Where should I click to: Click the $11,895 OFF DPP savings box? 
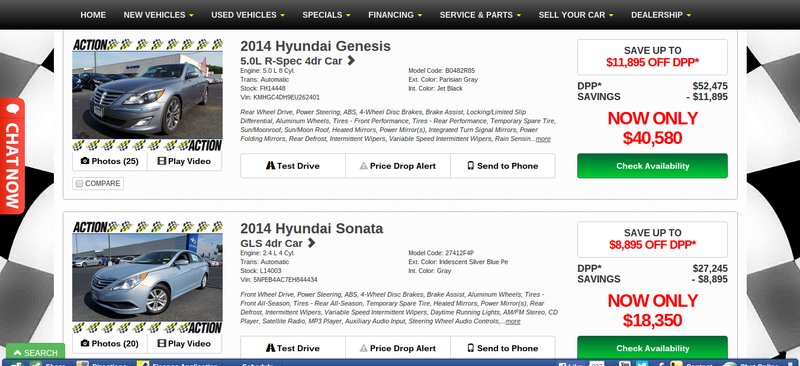pos(653,57)
